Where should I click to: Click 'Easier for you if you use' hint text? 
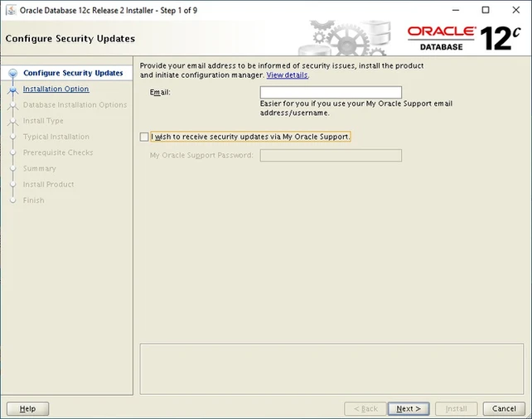pos(356,108)
